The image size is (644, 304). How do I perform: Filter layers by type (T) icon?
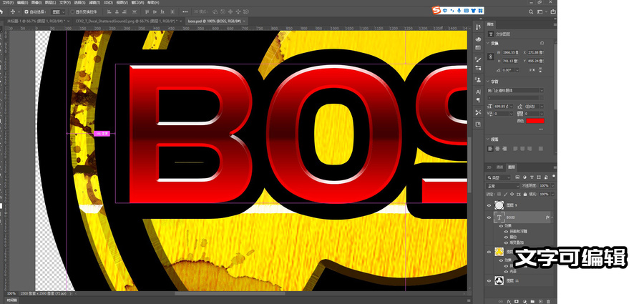tap(532, 177)
